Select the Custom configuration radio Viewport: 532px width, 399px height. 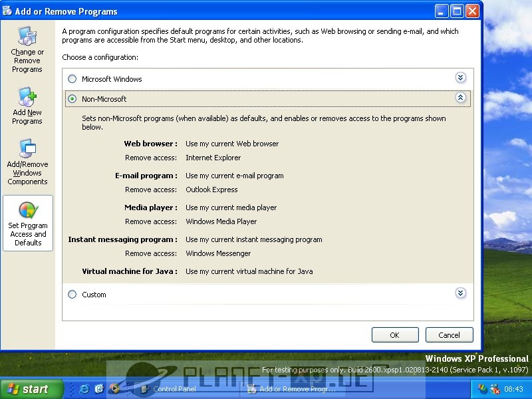[x=72, y=294]
